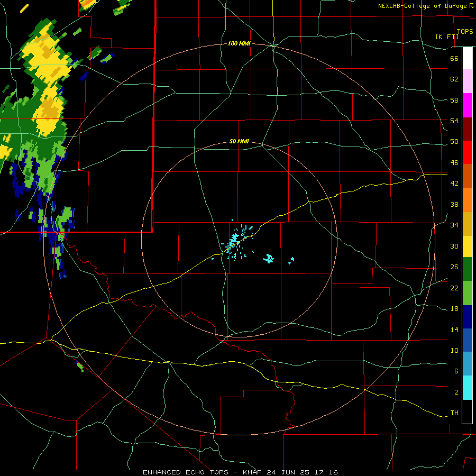Click the '30' scale label
The image size is (476, 476).
pos(454,246)
